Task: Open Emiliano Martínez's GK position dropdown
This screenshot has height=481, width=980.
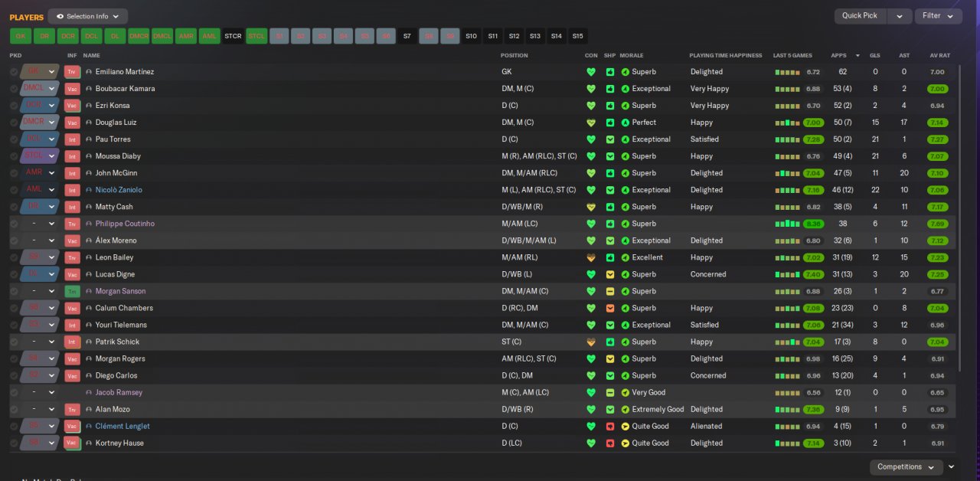Action: pos(40,72)
